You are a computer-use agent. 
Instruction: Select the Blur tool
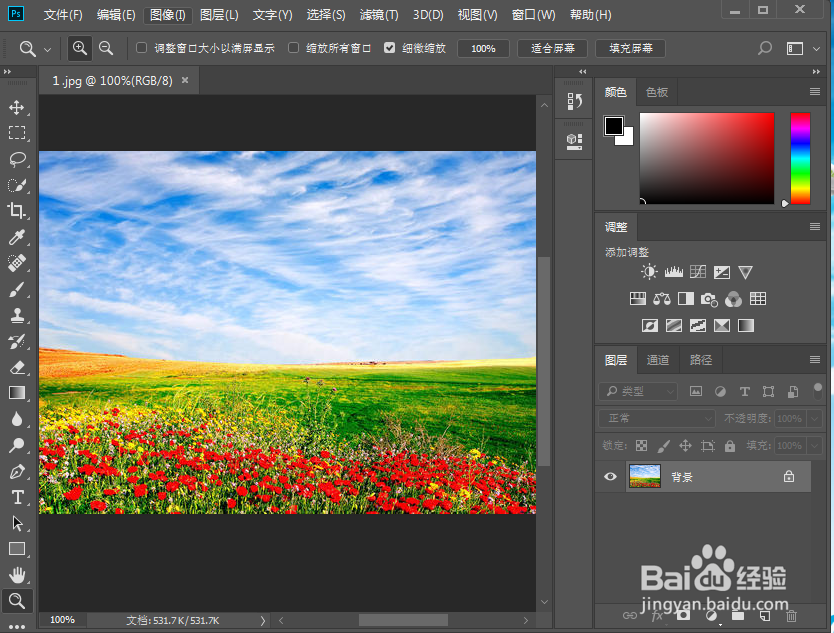point(16,419)
